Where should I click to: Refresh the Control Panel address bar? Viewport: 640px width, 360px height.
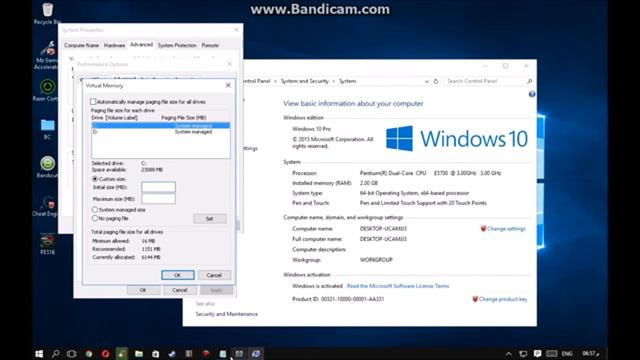pos(436,81)
